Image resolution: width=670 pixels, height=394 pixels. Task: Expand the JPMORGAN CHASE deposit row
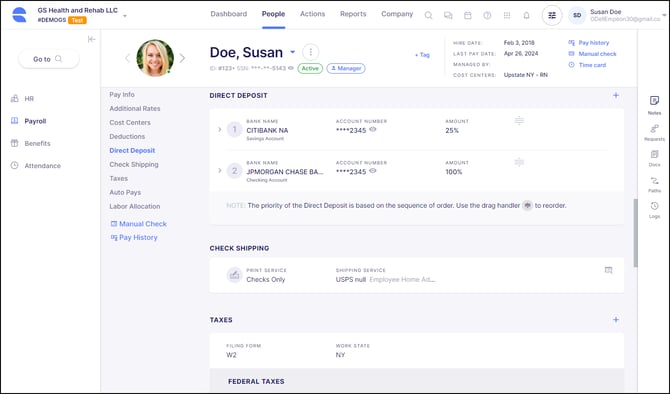pos(220,171)
